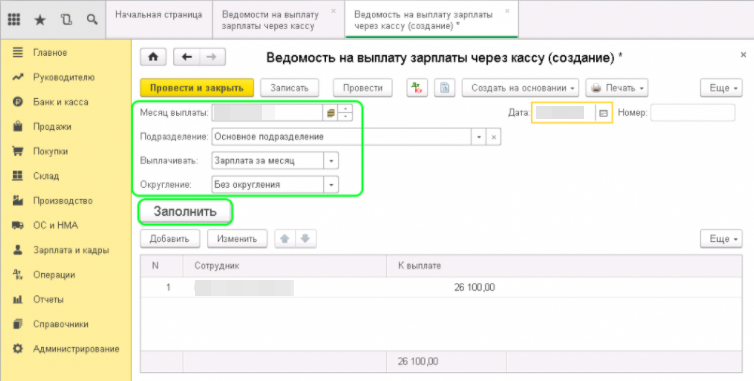This screenshot has width=754, height=381.
Task: Open top Еще menu near Печать
Action: coord(721,88)
